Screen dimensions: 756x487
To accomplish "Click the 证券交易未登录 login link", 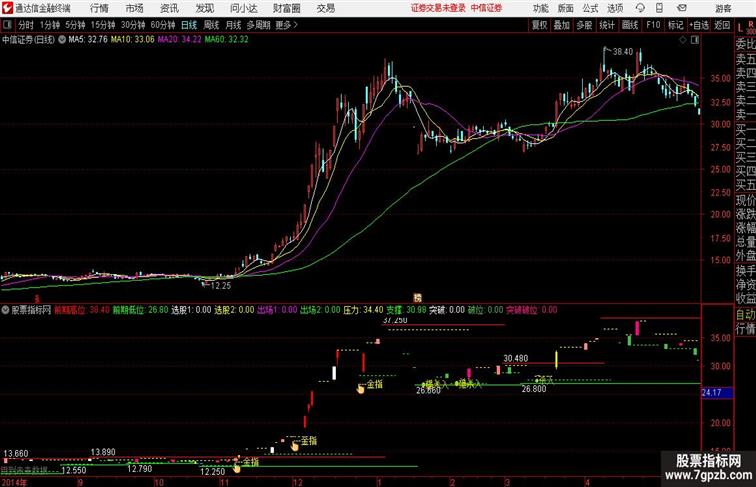I will point(438,8).
